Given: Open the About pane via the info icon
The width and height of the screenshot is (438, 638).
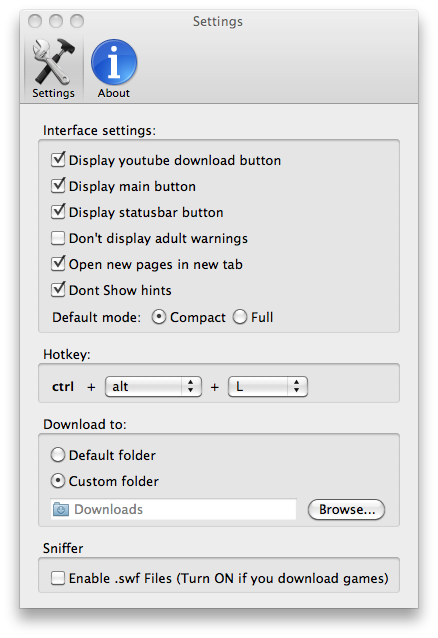Looking at the screenshot, I should 114,68.
